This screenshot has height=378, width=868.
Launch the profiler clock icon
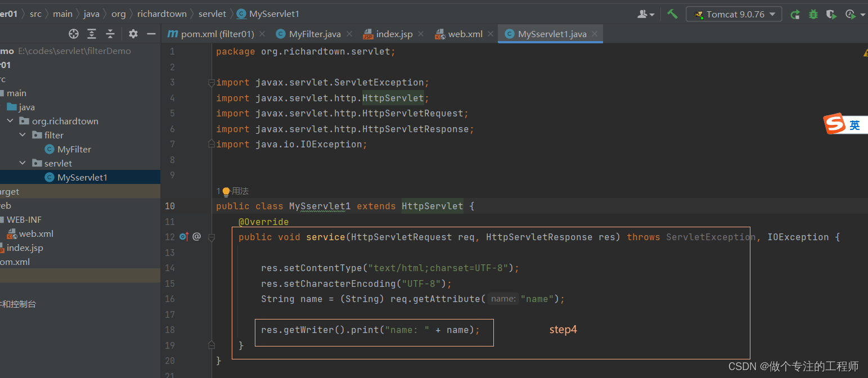point(850,13)
